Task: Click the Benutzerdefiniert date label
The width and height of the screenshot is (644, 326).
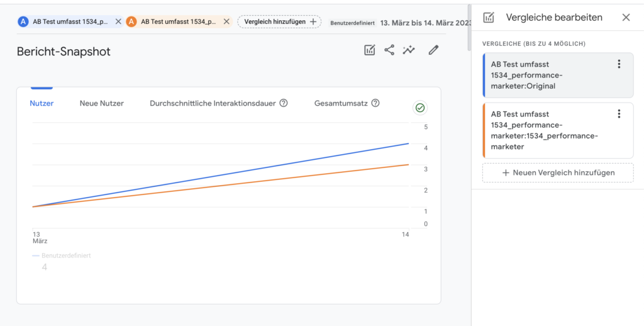Action: coord(352,23)
